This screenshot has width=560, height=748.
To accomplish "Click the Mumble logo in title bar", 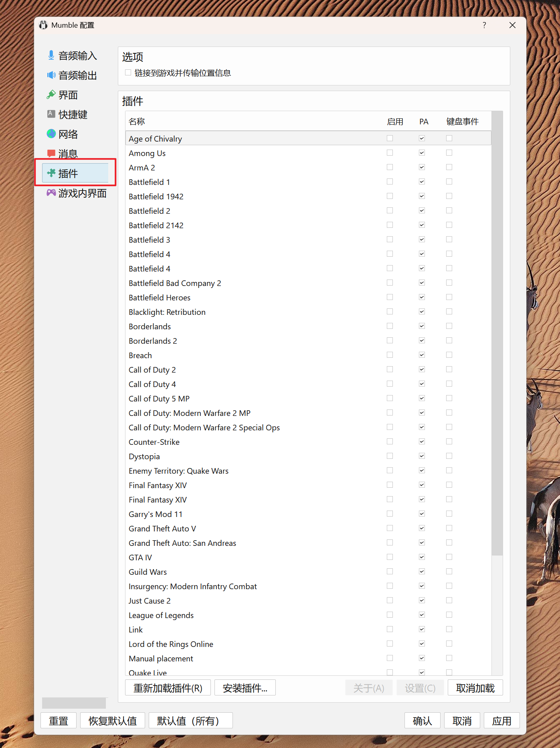I will click(x=43, y=25).
